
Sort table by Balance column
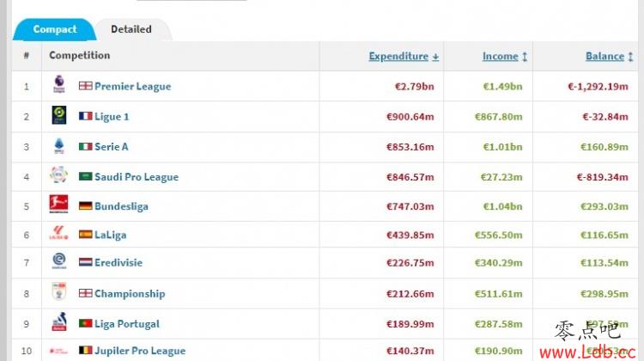point(609,57)
